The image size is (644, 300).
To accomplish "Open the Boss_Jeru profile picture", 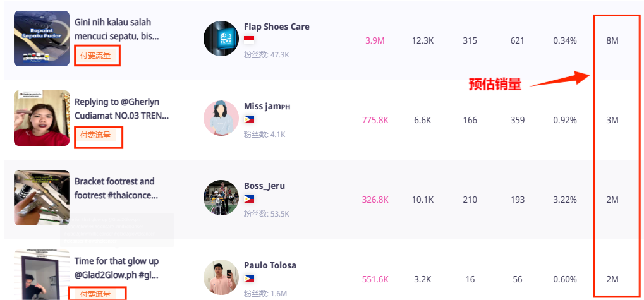I will pyautogui.click(x=221, y=198).
